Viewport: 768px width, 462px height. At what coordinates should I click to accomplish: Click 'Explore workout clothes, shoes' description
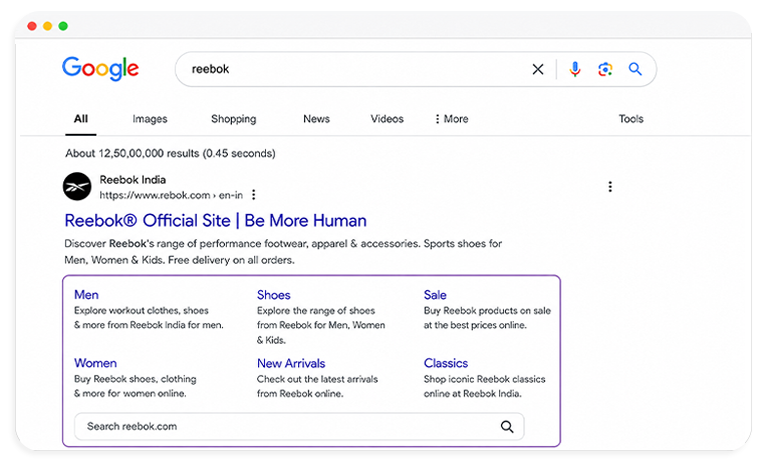(148, 317)
